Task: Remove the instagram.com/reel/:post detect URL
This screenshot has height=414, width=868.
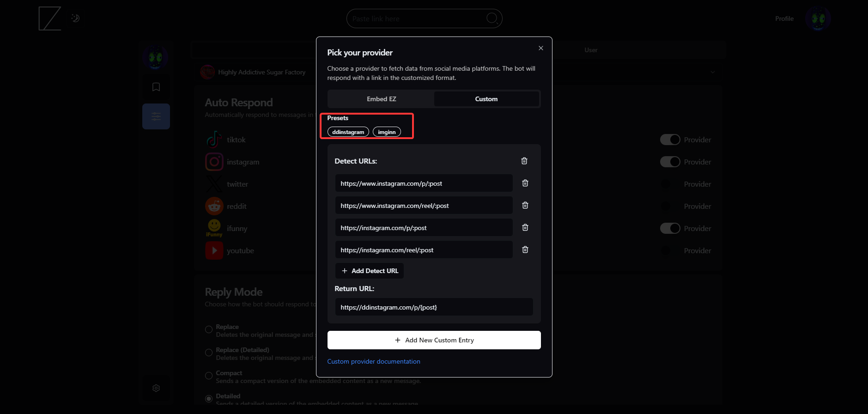Action: pyautogui.click(x=525, y=250)
